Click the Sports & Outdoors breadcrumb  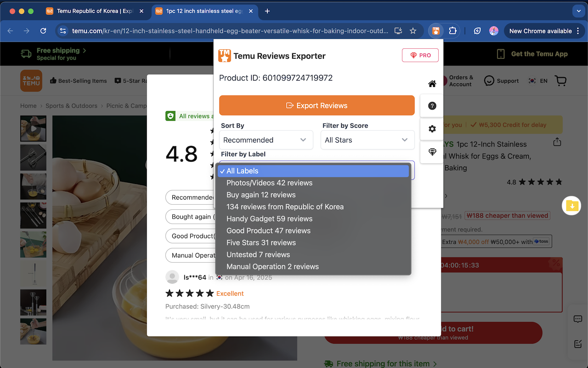[71, 106]
